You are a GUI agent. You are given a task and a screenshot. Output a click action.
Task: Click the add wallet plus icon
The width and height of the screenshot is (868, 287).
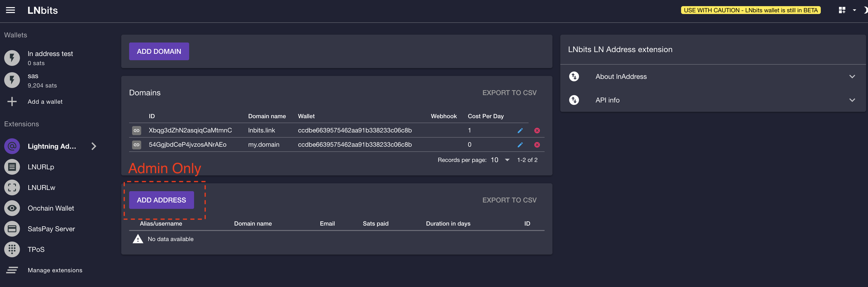tap(12, 101)
